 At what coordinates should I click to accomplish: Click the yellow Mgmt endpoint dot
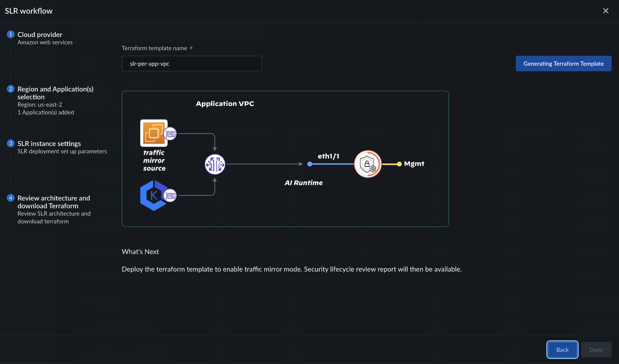(x=399, y=164)
